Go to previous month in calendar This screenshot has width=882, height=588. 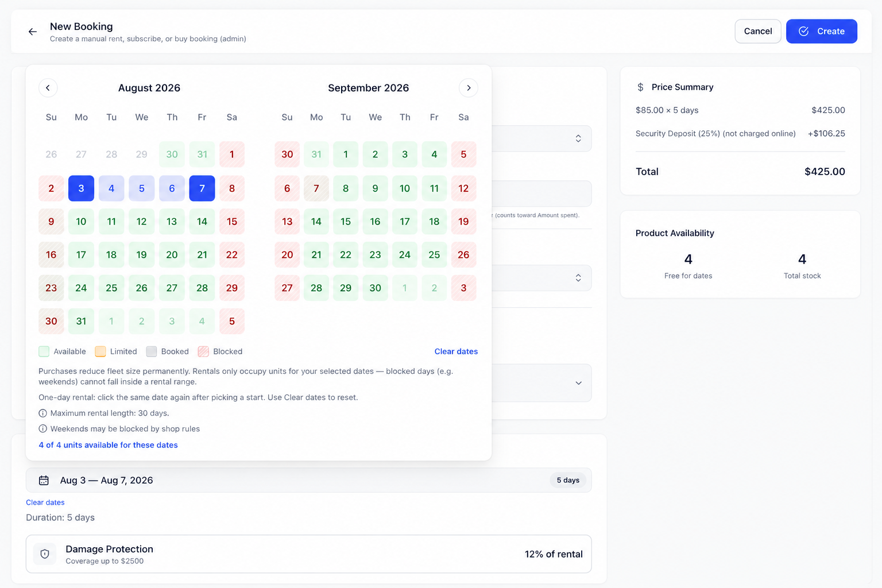click(48, 88)
